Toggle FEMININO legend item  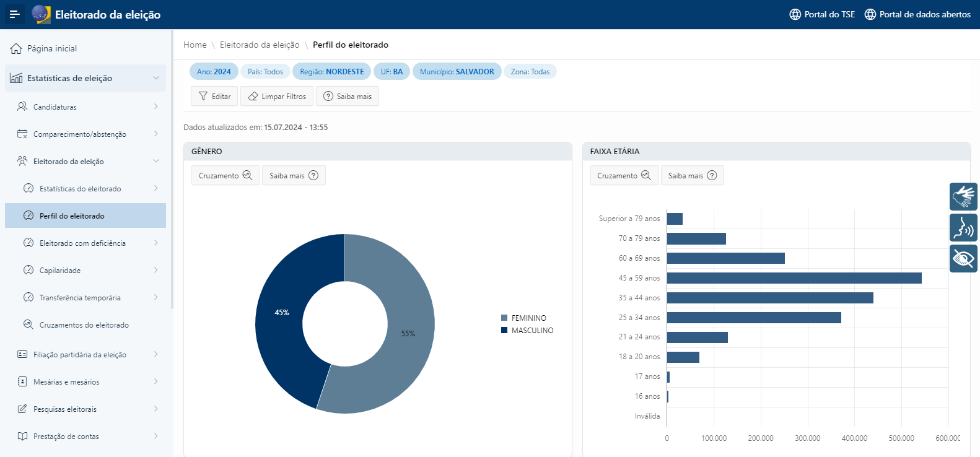[523, 318]
